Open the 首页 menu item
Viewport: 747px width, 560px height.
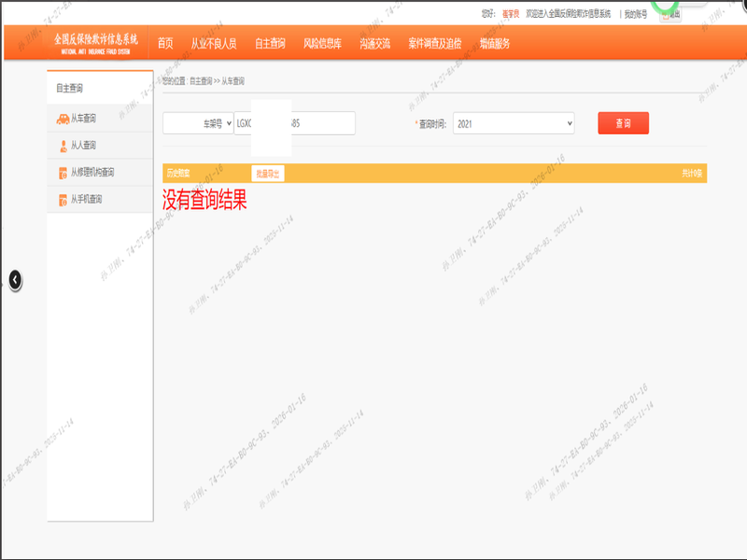(x=165, y=44)
